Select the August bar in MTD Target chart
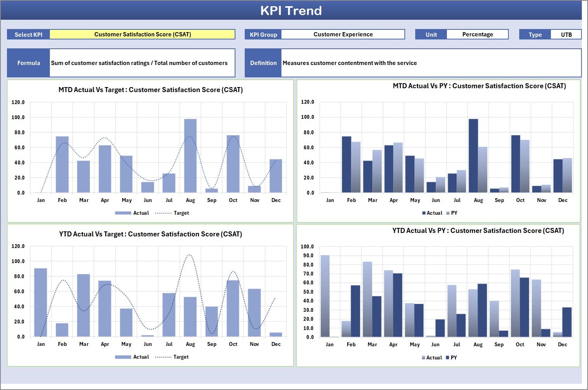The image size is (588, 390). coord(191,155)
